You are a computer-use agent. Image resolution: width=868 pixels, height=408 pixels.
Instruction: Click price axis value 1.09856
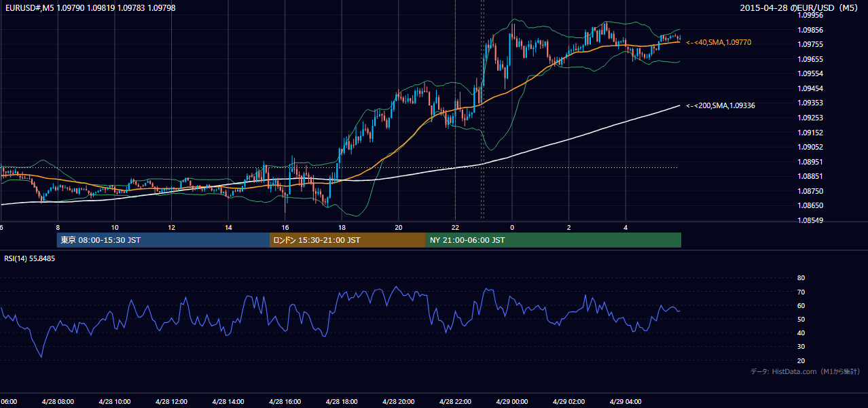pos(810,30)
